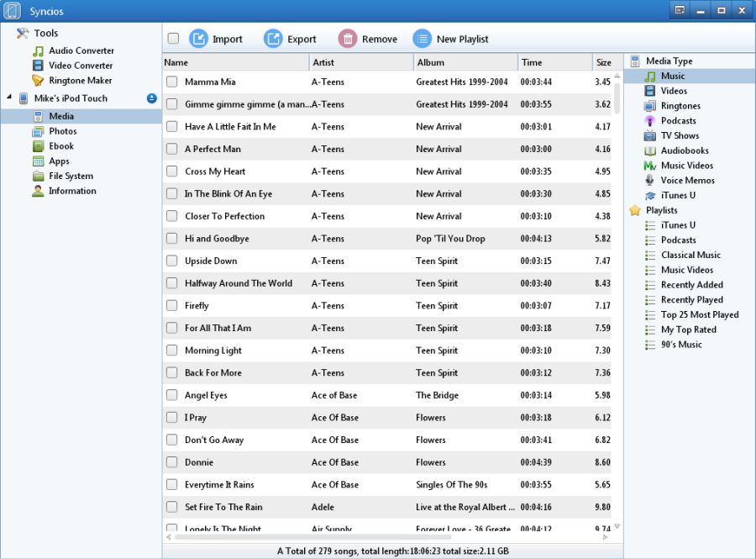
Task: Sort songs by Name column header
Action: [x=236, y=62]
